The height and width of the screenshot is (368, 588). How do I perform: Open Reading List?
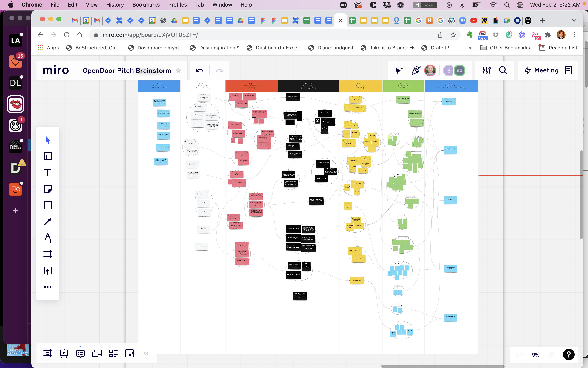point(558,48)
